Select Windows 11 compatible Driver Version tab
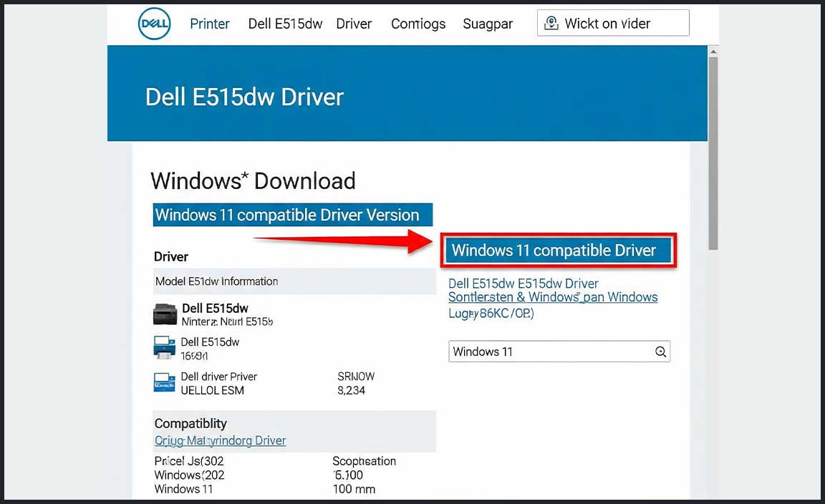Image resolution: width=825 pixels, height=504 pixels. 292,215
